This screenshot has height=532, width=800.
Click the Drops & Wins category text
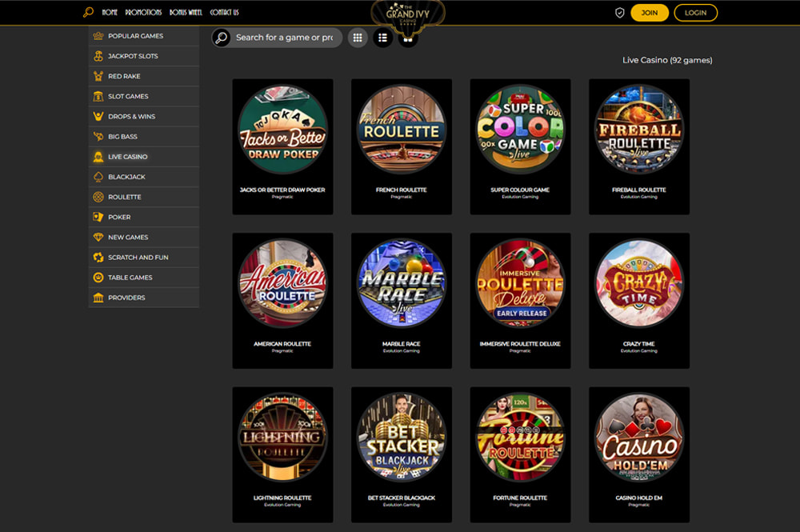pos(132,116)
